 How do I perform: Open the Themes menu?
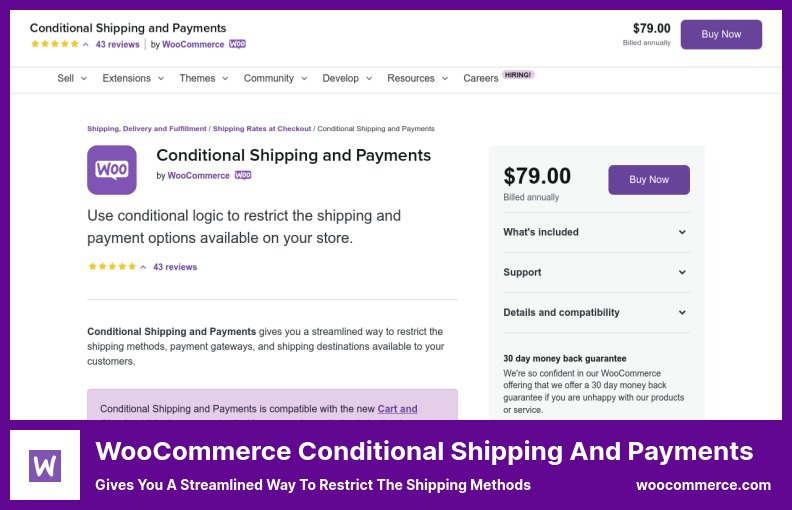pos(204,78)
